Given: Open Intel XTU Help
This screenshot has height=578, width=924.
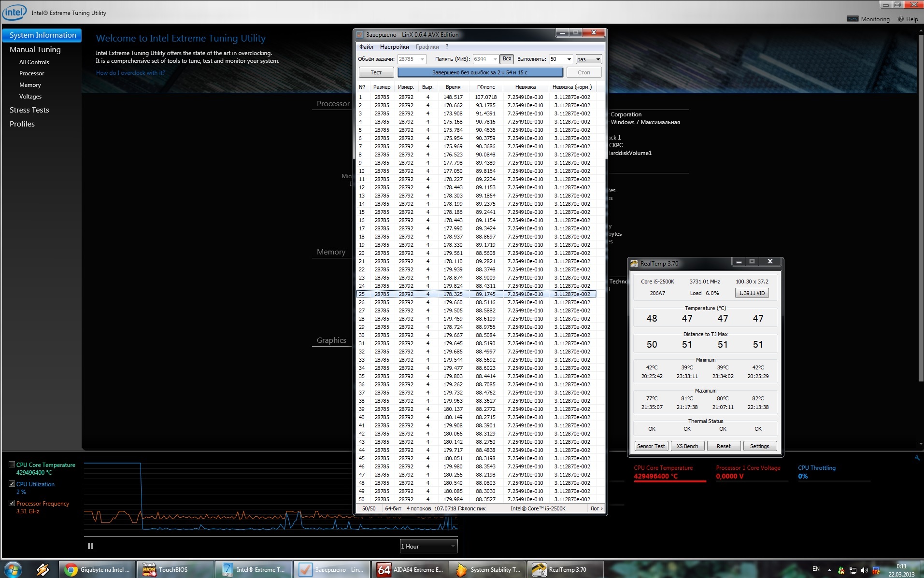Looking at the screenshot, I should [908, 19].
